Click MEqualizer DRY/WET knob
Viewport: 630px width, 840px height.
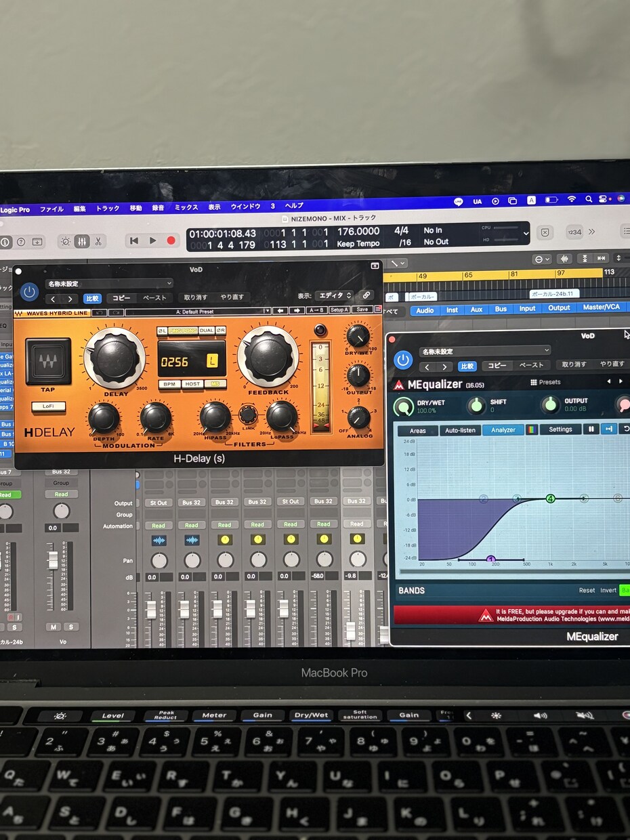[404, 406]
